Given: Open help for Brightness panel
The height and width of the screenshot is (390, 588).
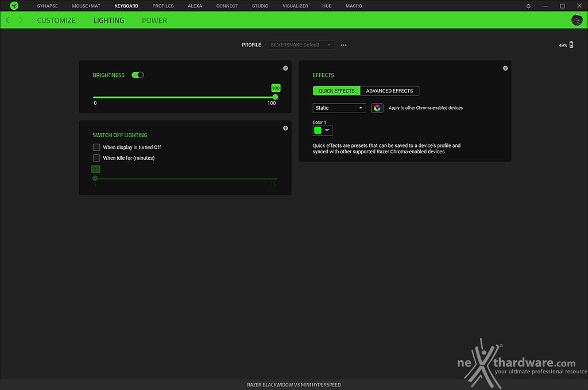Looking at the screenshot, I should pos(285,68).
